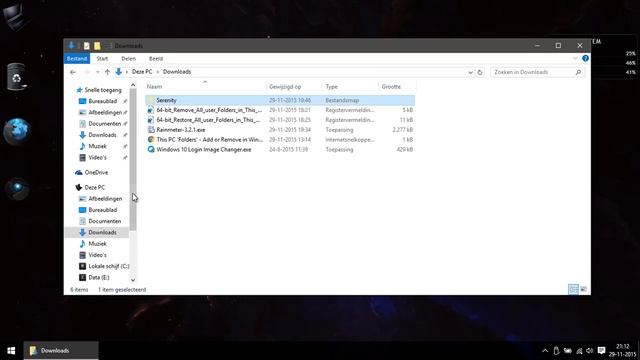Open the Windows Start button
Viewport: 640px width, 360px height.
coord(11,351)
